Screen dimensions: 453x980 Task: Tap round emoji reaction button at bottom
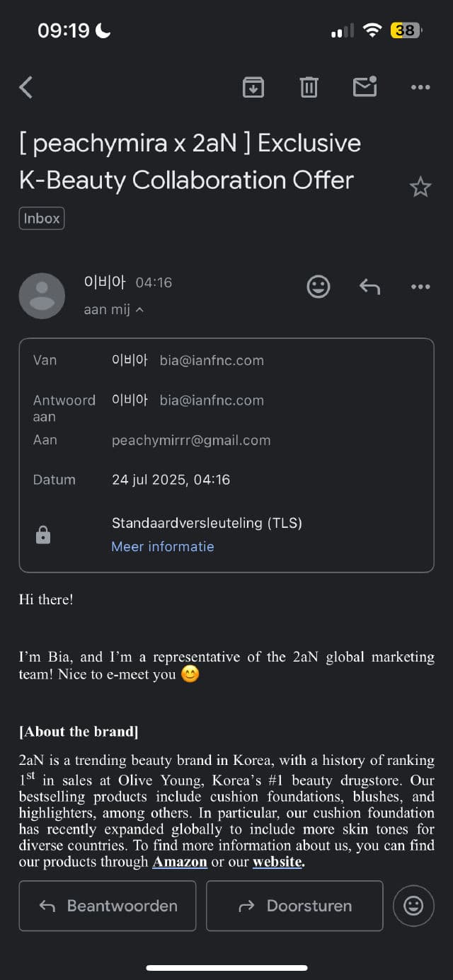[413, 906]
